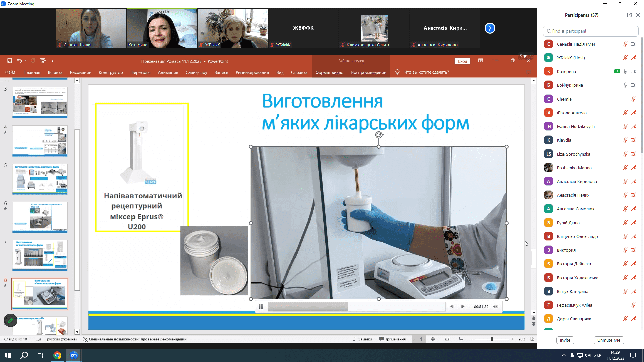Switch to Slide Sorter view
Image resolution: width=644 pixels, height=362 pixels.
433,339
